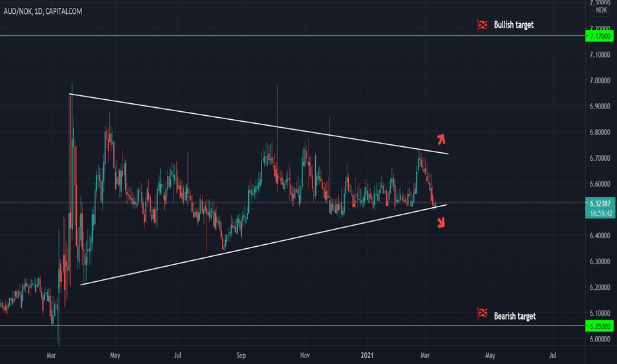Select the downward red arrow drawing
Image resolution: width=617 pixels, height=364 pixels.
pyautogui.click(x=441, y=222)
